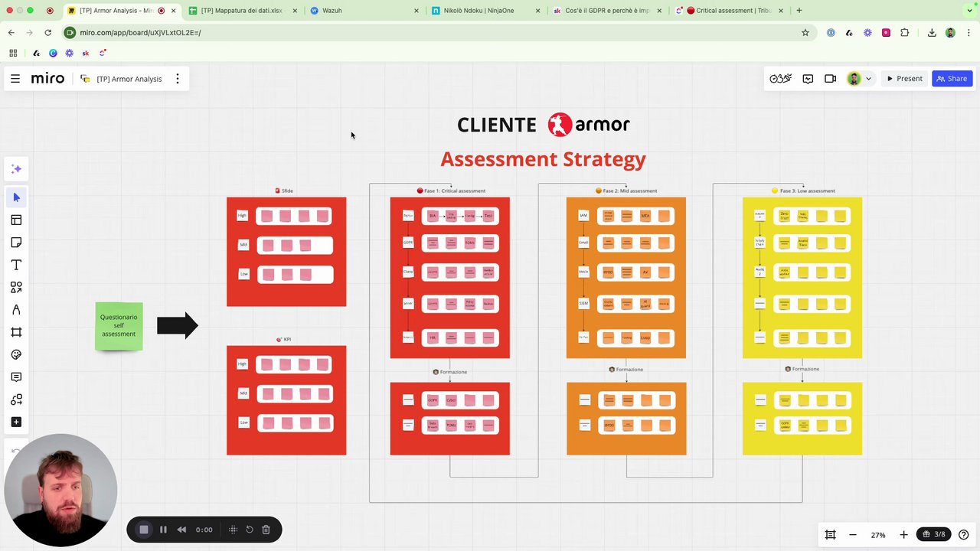Switch to Mappatura dei dati.xlsx tab
This screenshot has height=551, width=980.
[242, 11]
